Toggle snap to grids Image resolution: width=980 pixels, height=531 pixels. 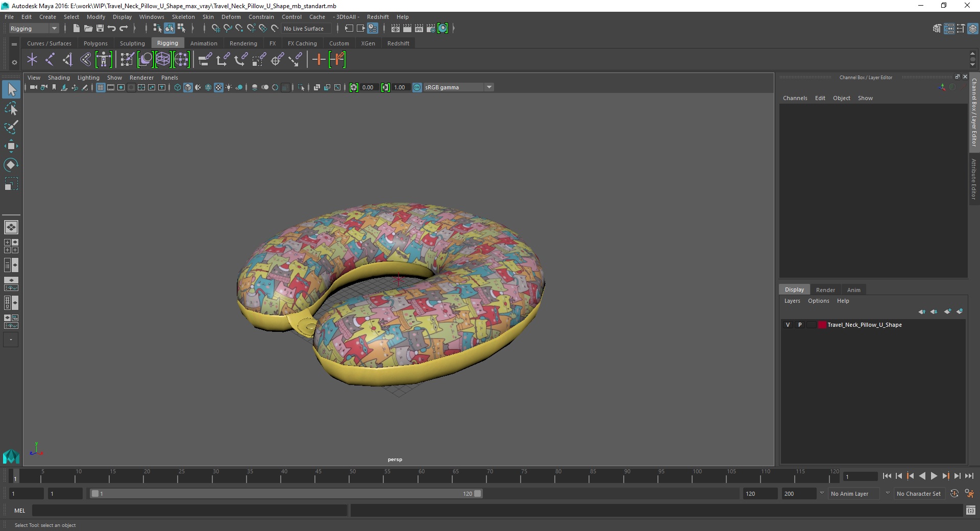pos(216,29)
